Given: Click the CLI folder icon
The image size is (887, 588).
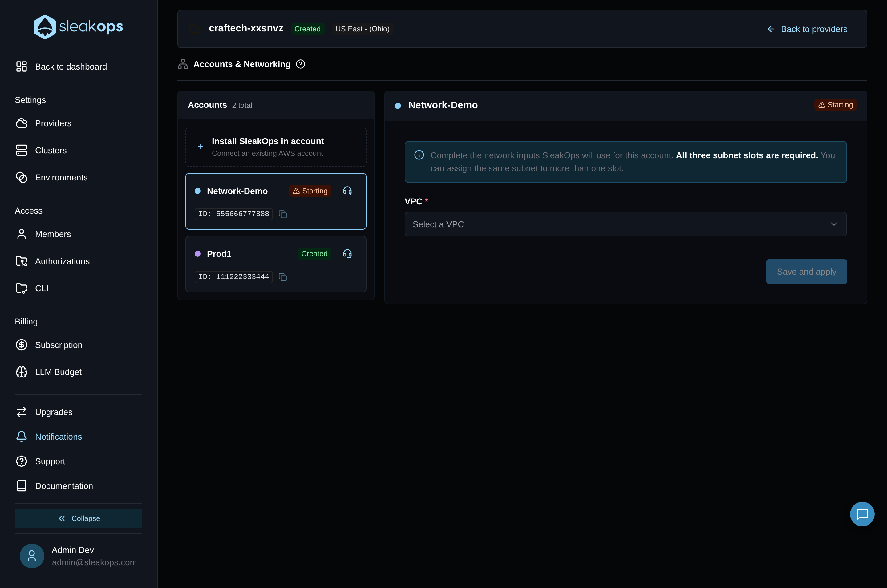Looking at the screenshot, I should (21, 288).
